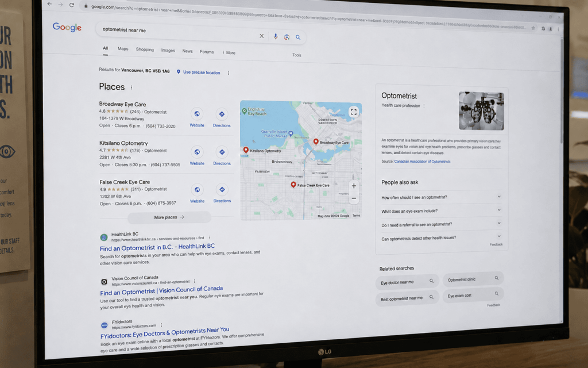588x368 pixels.
Task: Search related 'Optometrist clinic'
Action: pos(473,279)
